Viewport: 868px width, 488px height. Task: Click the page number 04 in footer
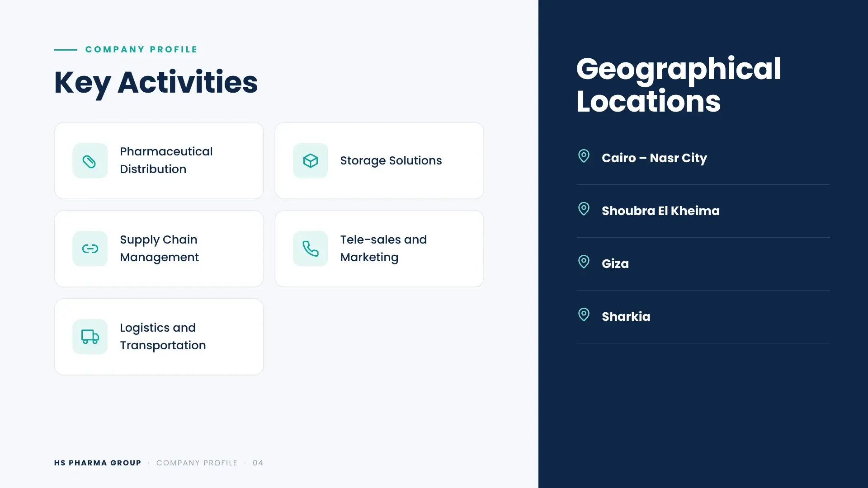coord(258,463)
